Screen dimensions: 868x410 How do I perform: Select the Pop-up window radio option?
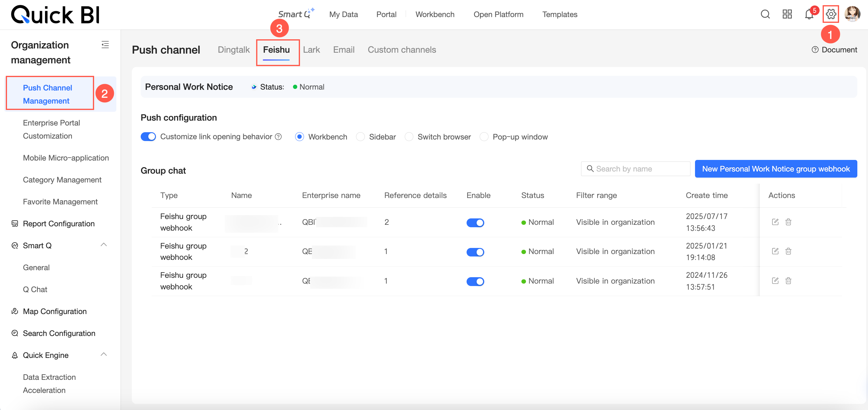click(484, 136)
